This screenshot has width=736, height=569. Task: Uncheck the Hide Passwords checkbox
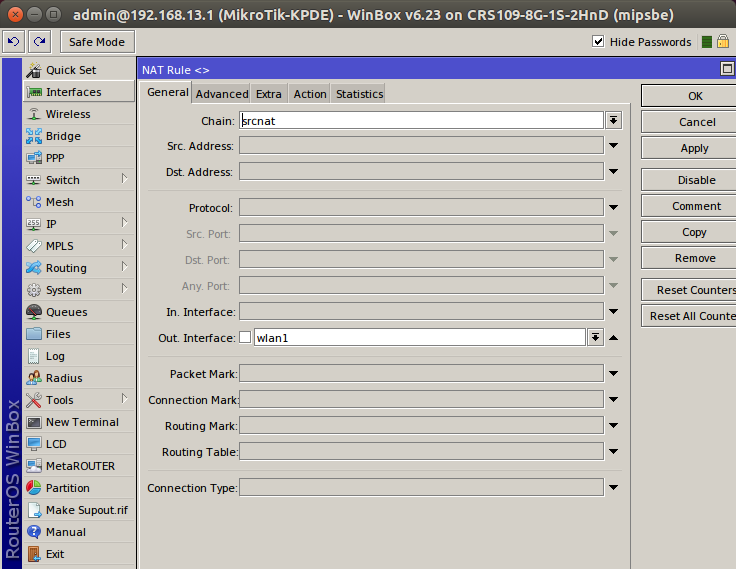point(598,41)
